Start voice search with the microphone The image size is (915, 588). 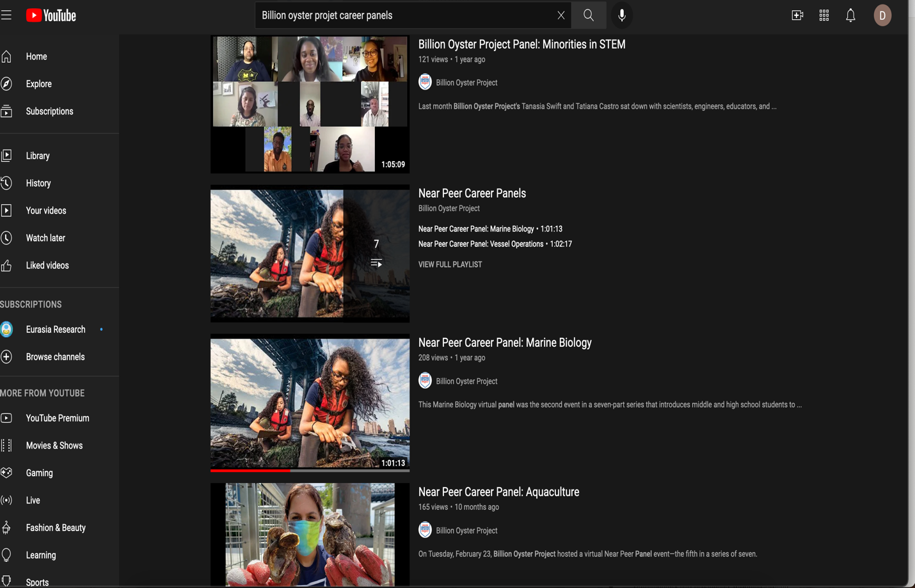[x=622, y=15]
